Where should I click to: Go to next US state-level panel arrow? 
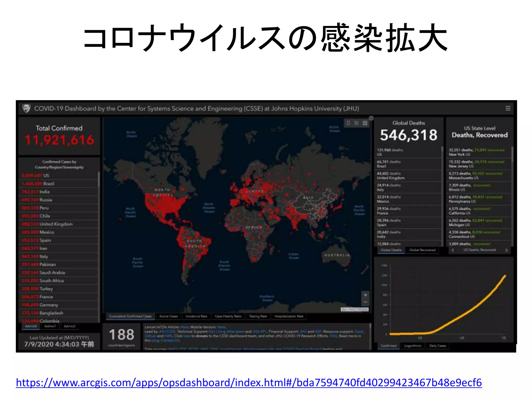coord(506,250)
